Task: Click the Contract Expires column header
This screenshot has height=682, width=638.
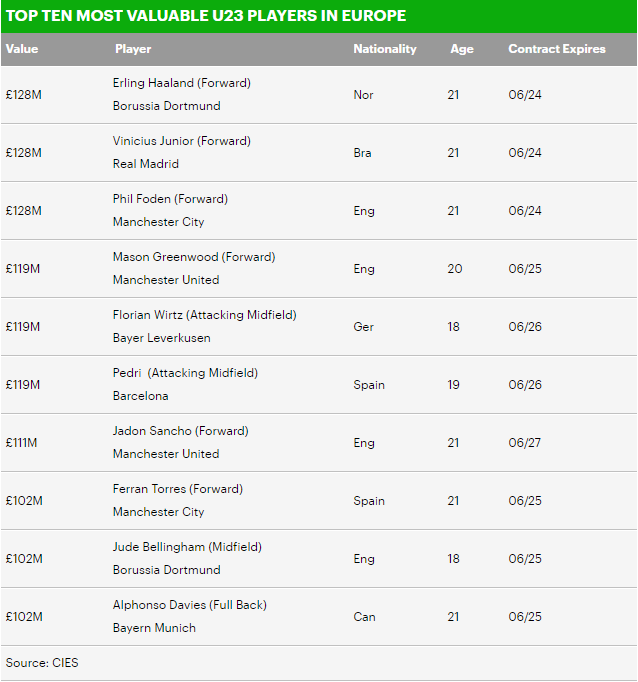Action: pyautogui.click(x=556, y=49)
